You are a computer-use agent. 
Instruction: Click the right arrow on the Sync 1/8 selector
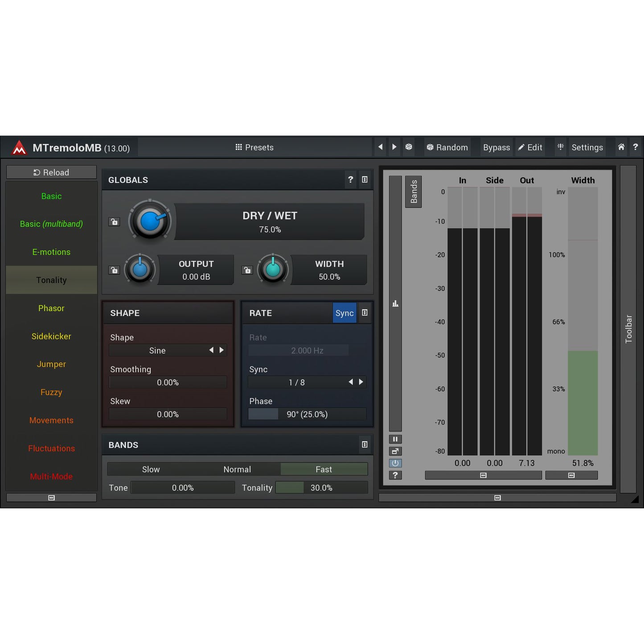tap(361, 382)
